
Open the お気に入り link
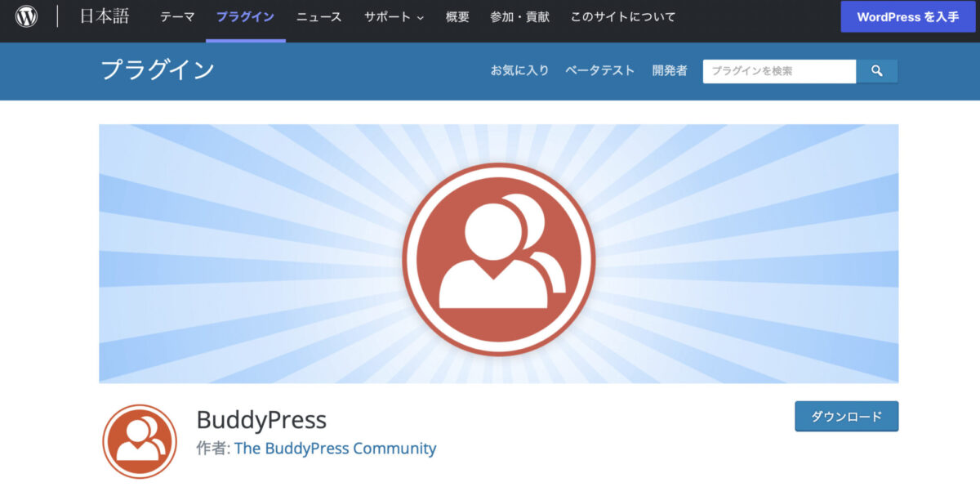519,71
